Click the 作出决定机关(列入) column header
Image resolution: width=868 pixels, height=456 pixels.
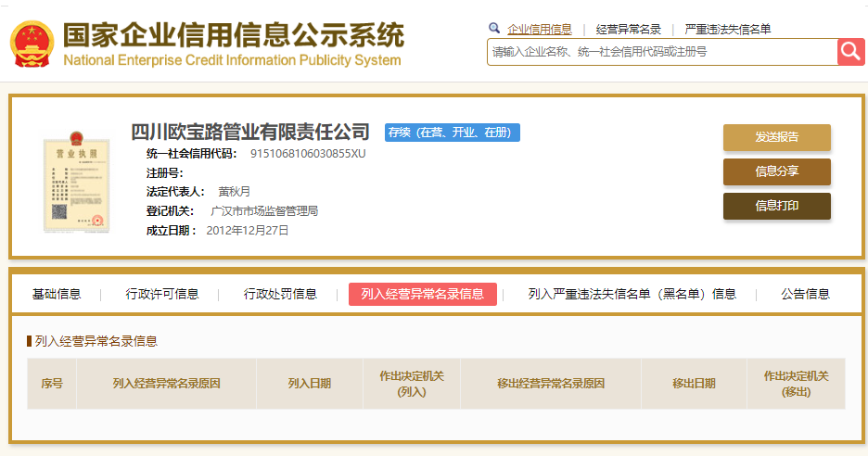412,384
